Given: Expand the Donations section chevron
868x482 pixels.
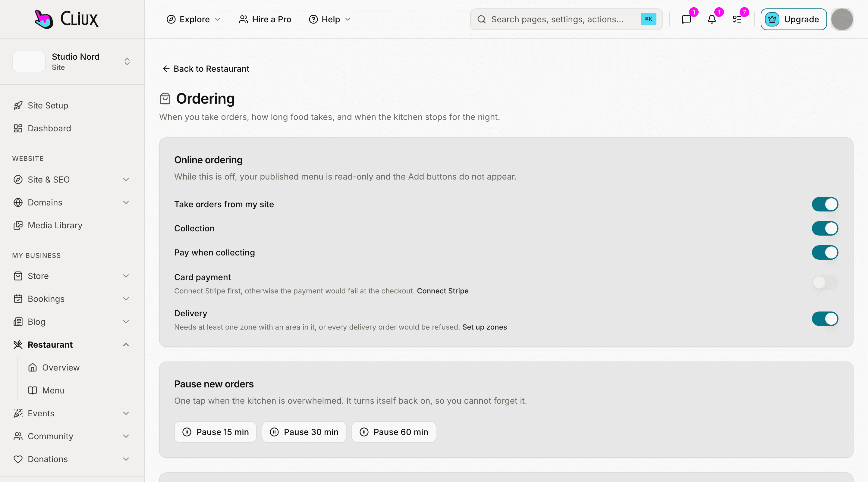Looking at the screenshot, I should pyautogui.click(x=126, y=459).
